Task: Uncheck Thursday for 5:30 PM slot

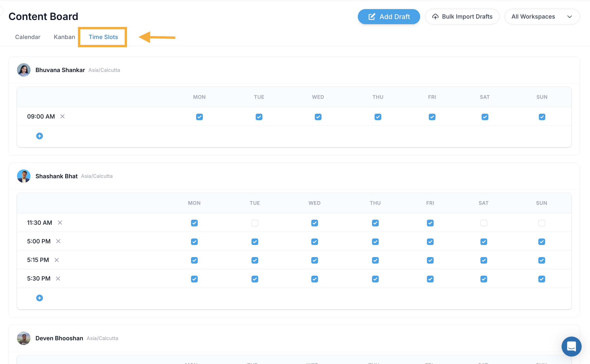Action: pyautogui.click(x=375, y=279)
